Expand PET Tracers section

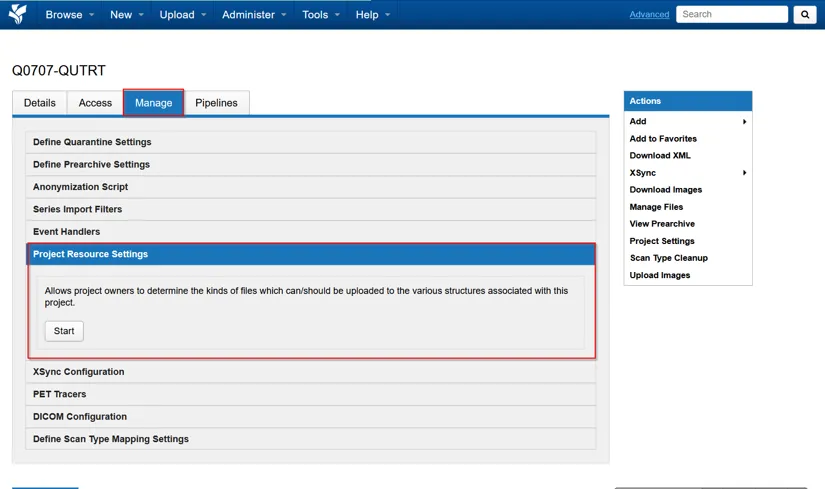[310, 394]
